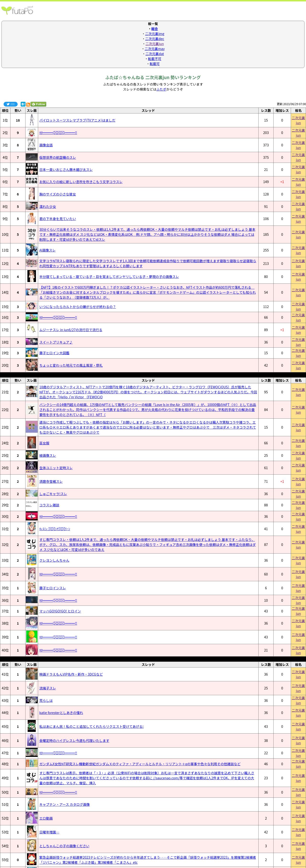Open the 流璃子スレ thread
Image resolution: width=306 pixels, height=868 pixels.
coord(47,688)
